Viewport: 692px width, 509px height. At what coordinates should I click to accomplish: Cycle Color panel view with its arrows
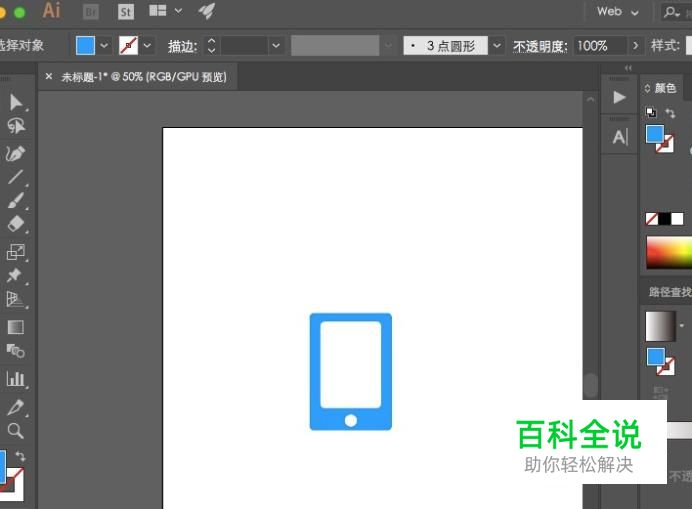(647, 88)
